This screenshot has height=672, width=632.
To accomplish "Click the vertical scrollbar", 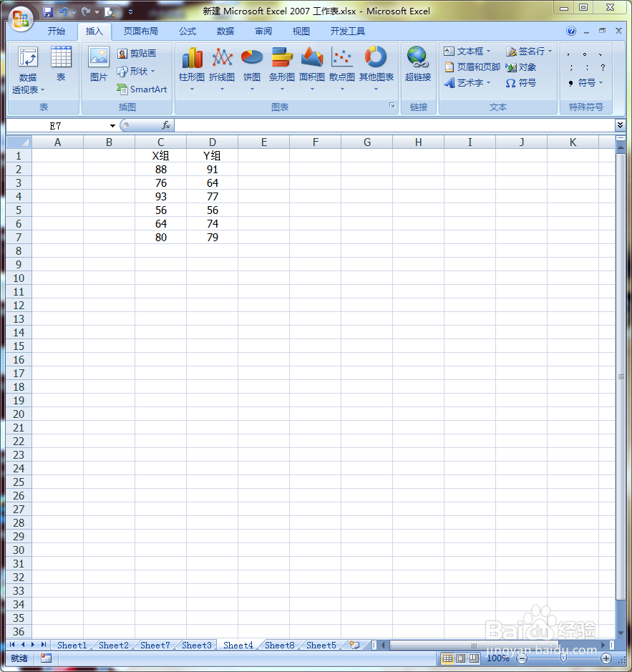I will point(620,377).
